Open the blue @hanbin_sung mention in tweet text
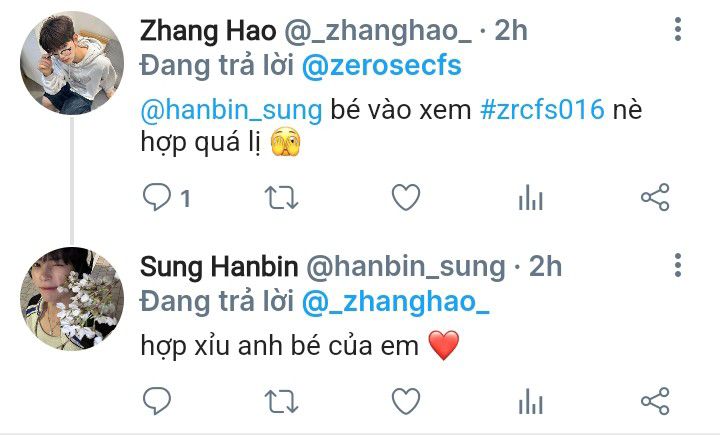Screen dimensions: 720x435 coord(231,111)
